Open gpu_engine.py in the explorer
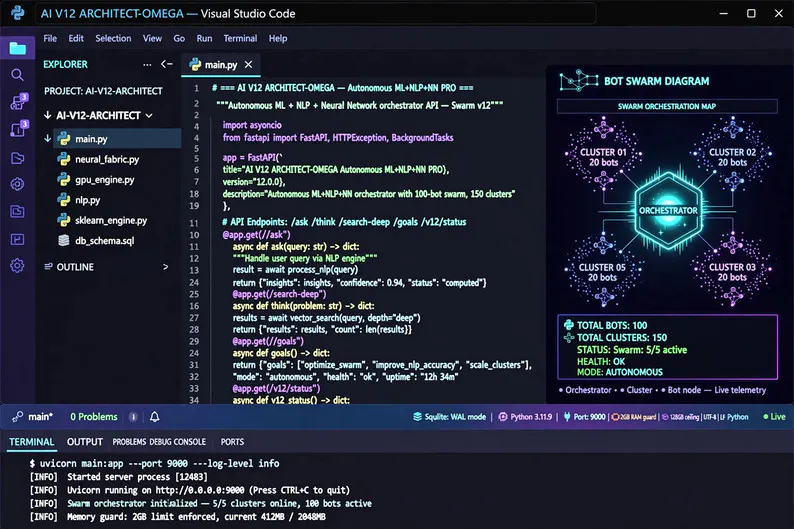This screenshot has width=794, height=529. [105, 180]
